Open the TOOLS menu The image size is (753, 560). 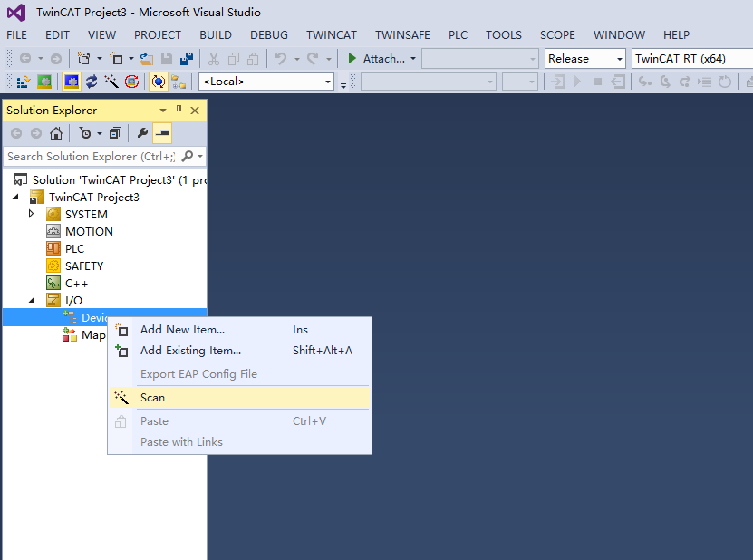(503, 35)
